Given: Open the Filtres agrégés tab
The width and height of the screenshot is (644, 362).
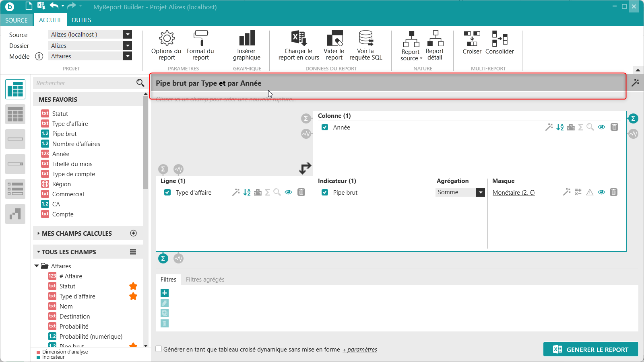Looking at the screenshot, I should 205,280.
